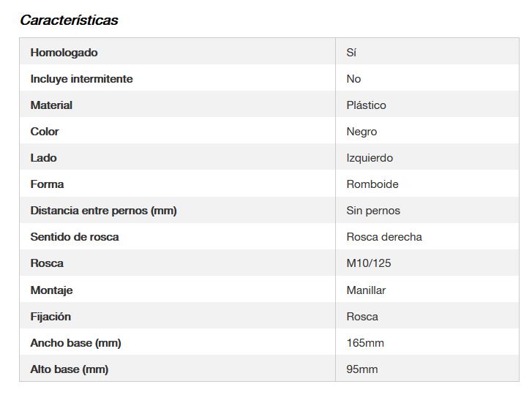The width and height of the screenshot is (532, 414).
Task: Select the Forma value Romboide
Action: 372,184
